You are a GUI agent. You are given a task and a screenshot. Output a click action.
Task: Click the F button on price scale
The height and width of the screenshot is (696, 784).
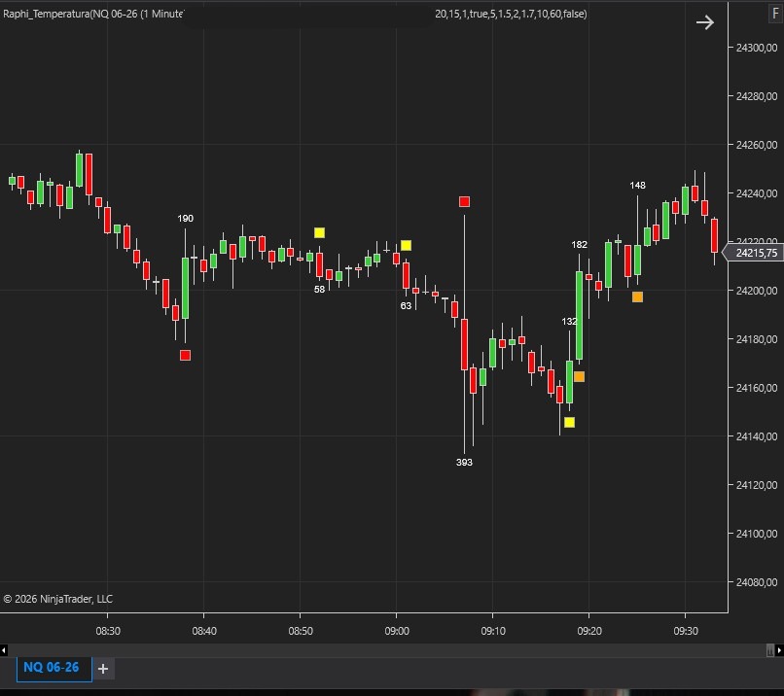coord(774,15)
